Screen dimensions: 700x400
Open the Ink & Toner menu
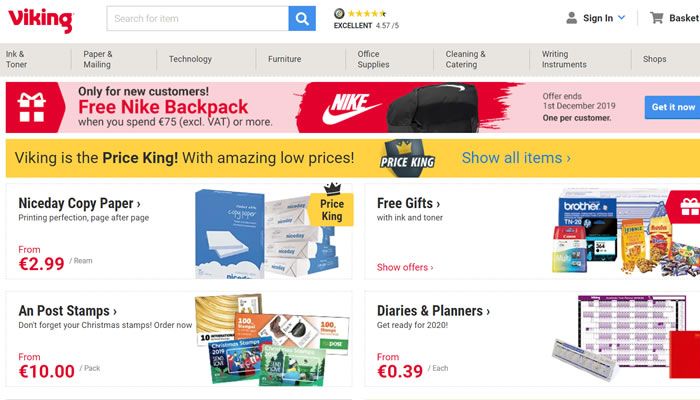tap(17, 59)
